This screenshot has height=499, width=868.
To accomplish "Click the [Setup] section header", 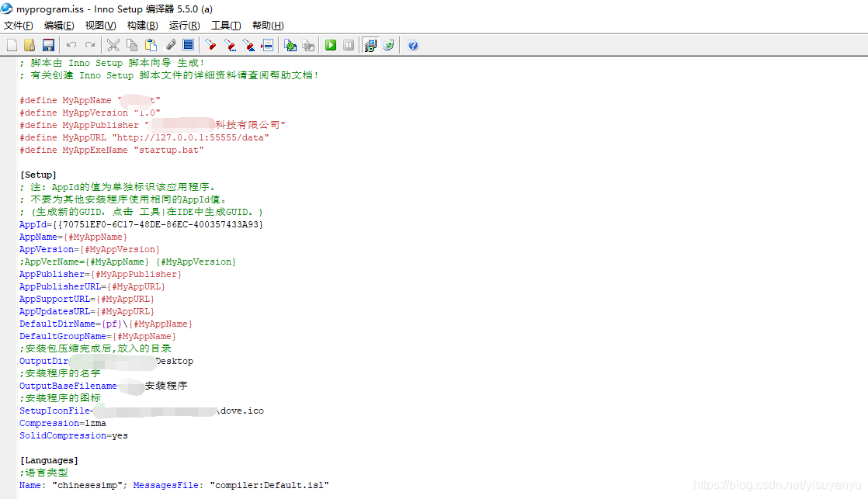I will [x=38, y=175].
